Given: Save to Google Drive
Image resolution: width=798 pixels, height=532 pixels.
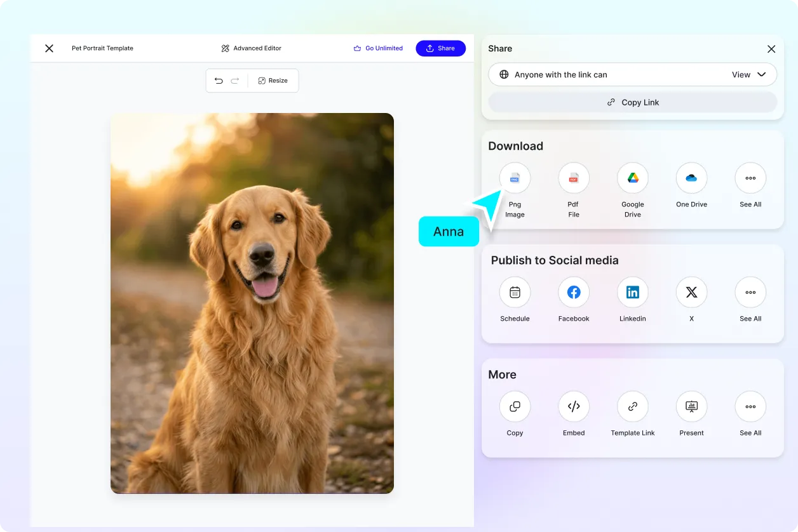Looking at the screenshot, I should coord(633,178).
